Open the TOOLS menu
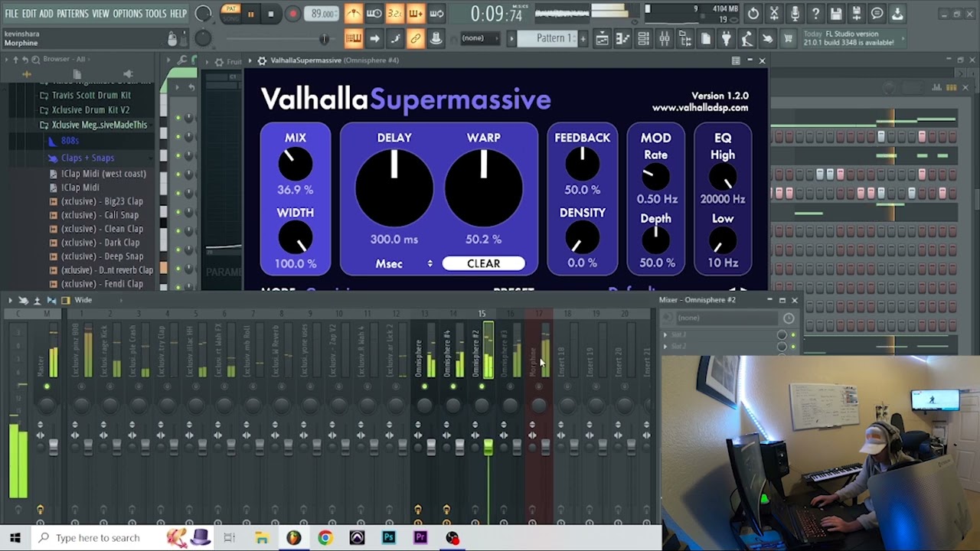 (x=156, y=14)
